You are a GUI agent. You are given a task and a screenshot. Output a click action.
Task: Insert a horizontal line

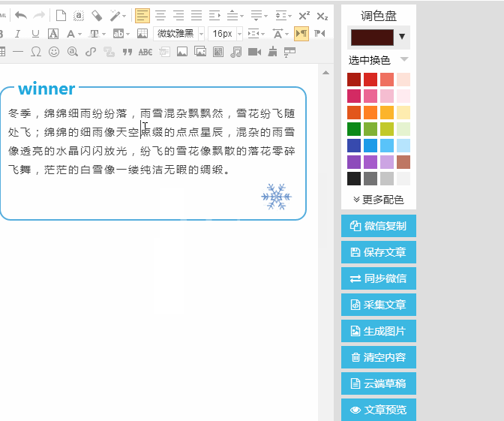tap(18, 52)
